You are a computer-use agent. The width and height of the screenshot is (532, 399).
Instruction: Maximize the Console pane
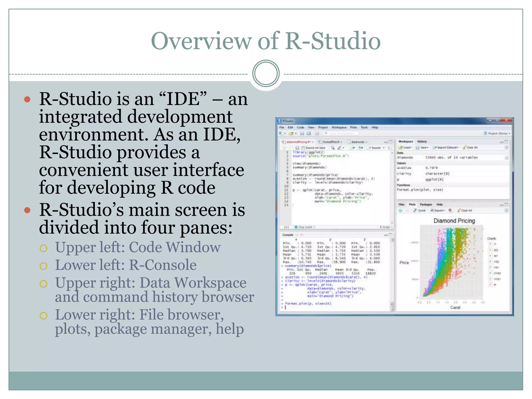390,235
